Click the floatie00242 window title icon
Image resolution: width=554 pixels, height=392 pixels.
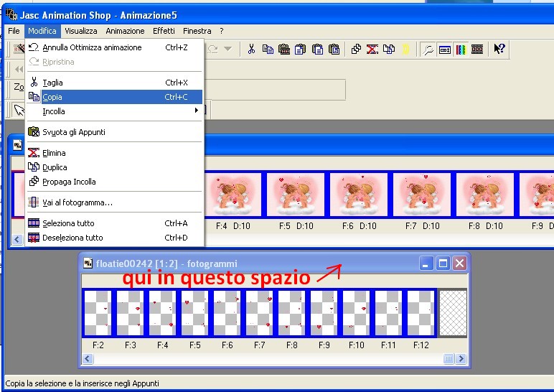88,263
